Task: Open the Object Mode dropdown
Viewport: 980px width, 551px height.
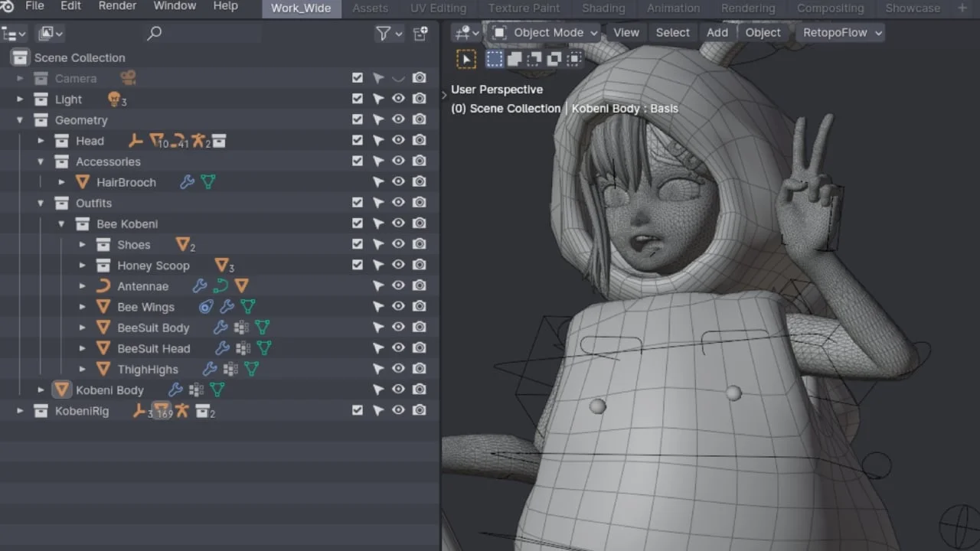Action: 544,33
